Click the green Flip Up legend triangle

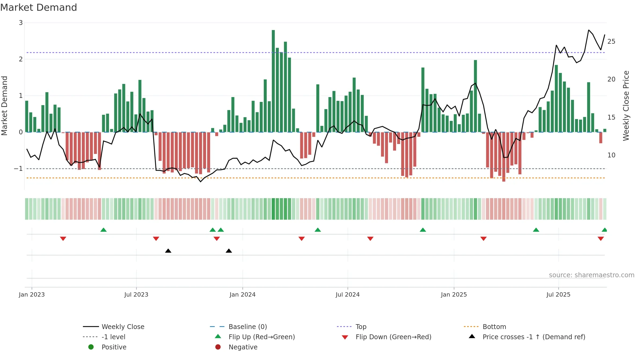[218, 336]
